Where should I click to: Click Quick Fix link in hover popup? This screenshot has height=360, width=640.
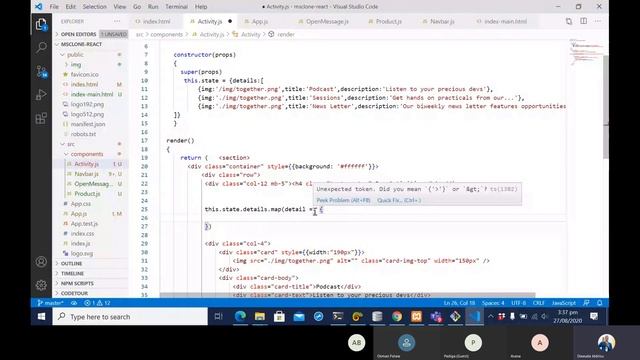click(399, 200)
